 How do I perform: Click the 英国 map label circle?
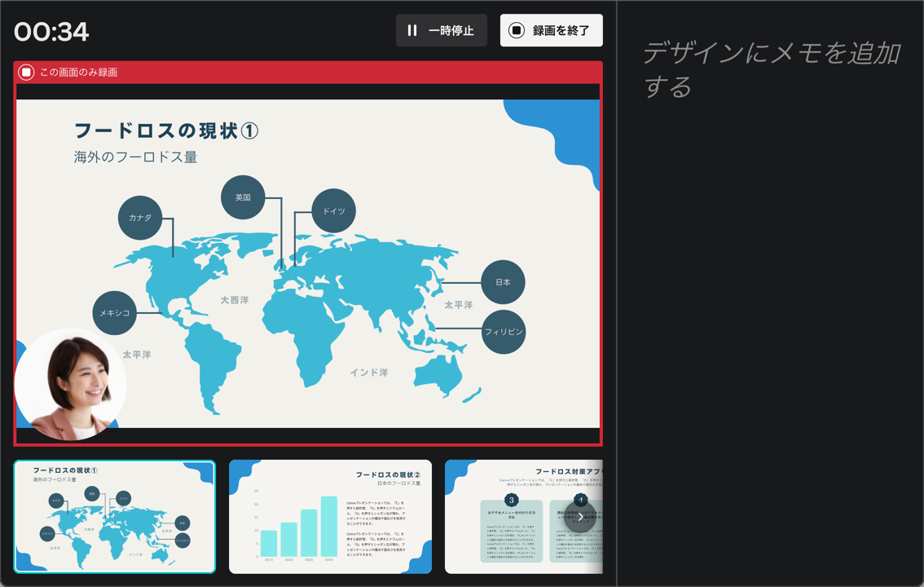coord(243,197)
